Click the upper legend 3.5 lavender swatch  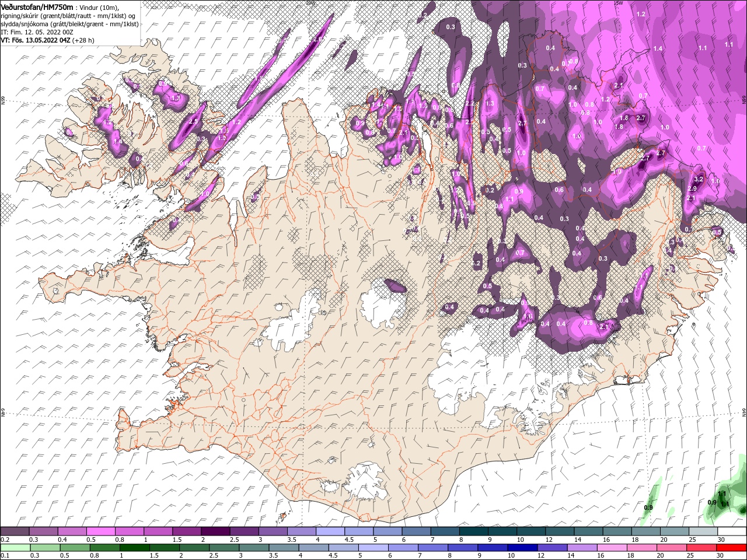coord(301,531)
